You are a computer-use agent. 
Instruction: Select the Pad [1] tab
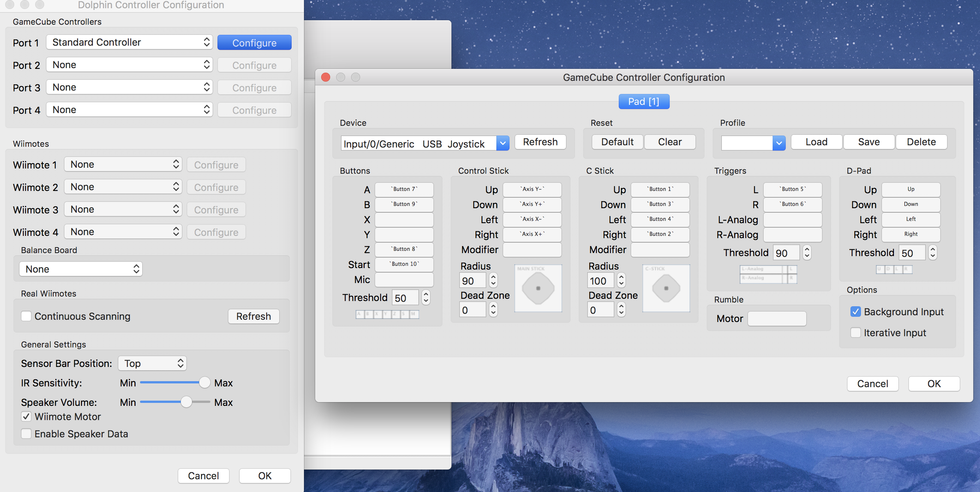[x=644, y=101]
